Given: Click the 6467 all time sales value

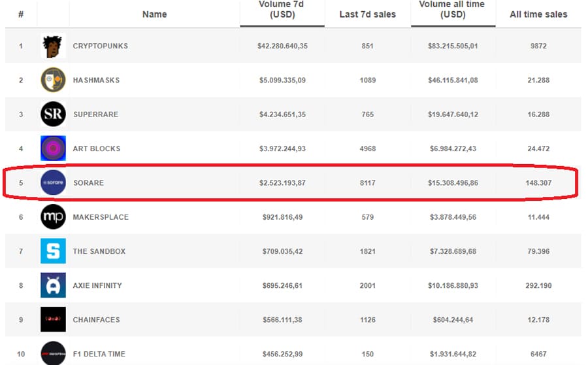Looking at the screenshot, I should 538,353.
